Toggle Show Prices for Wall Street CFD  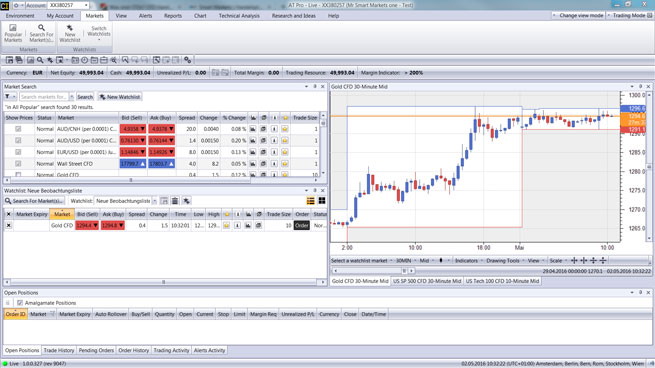pos(18,164)
